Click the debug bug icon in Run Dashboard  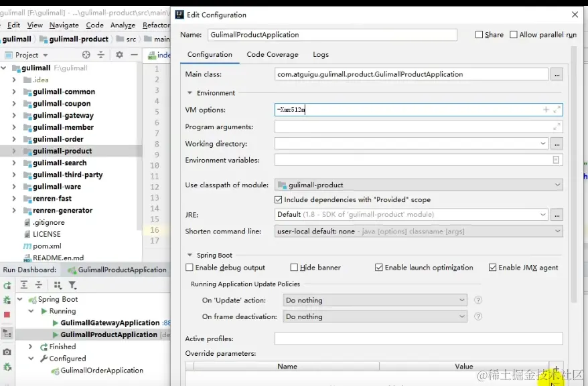[x=7, y=300]
